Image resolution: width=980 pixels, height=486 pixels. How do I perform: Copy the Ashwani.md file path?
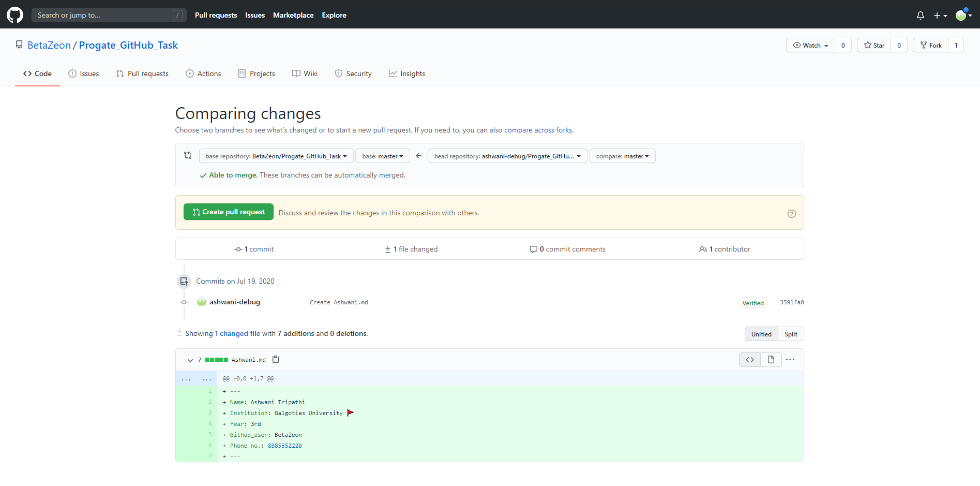tap(276, 359)
